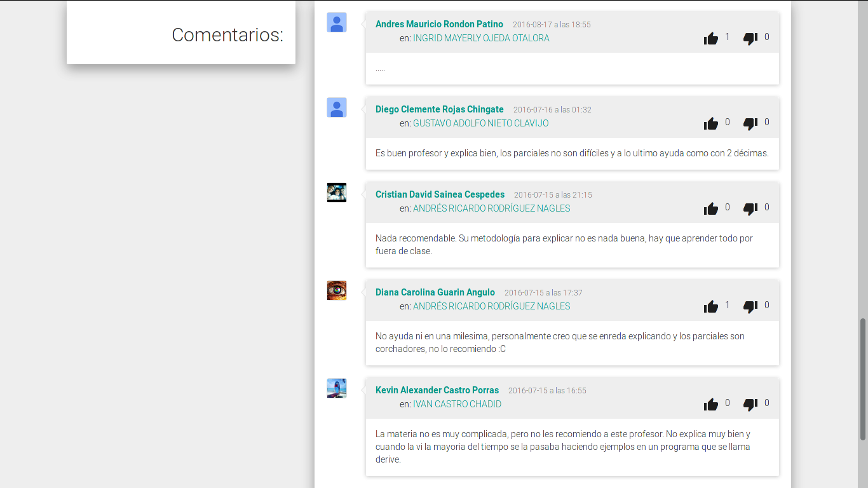
Task: Like Kevin Alexander Castro Porras's comment
Action: (x=711, y=404)
